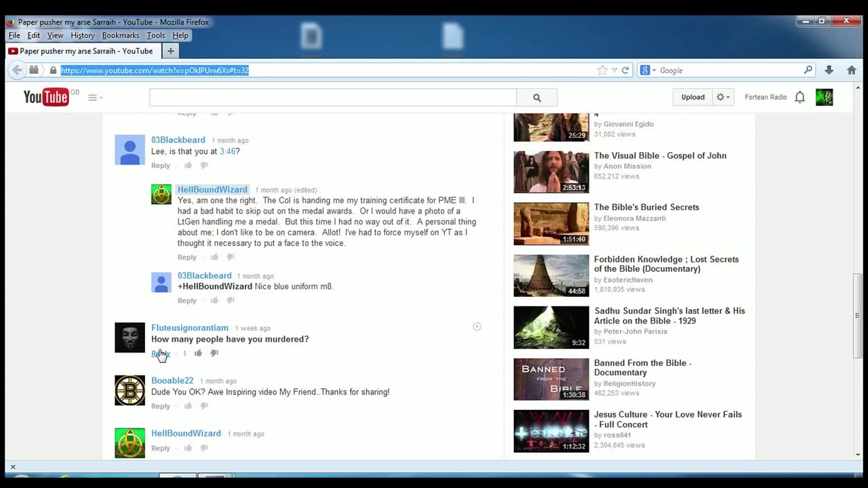Open the View menu
The image size is (868, 488).
tap(56, 35)
